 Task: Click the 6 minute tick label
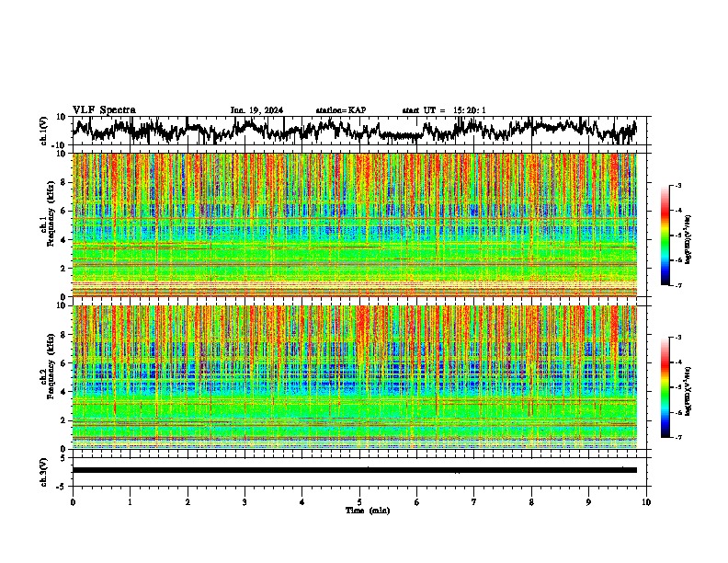coord(417,502)
